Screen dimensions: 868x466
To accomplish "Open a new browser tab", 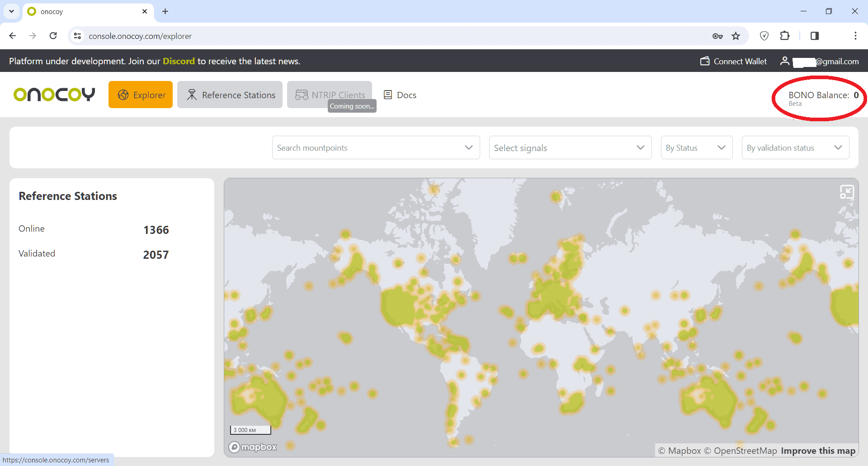I will pyautogui.click(x=165, y=11).
